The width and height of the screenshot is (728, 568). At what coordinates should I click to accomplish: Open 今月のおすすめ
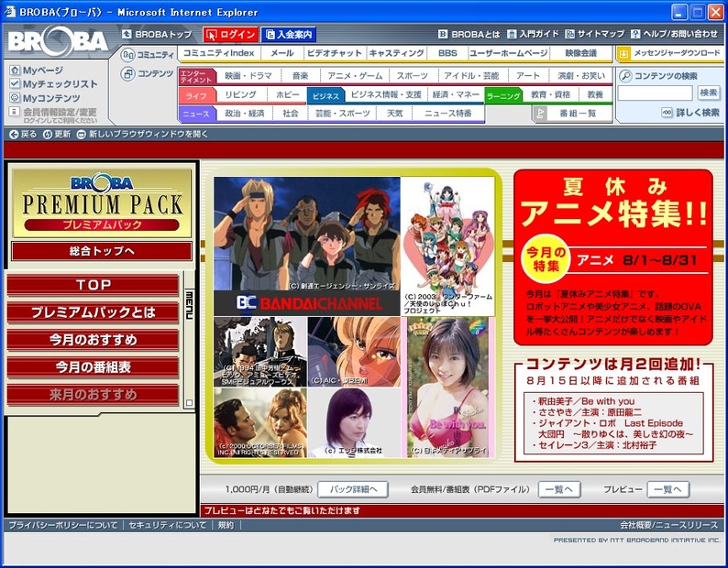[93, 340]
